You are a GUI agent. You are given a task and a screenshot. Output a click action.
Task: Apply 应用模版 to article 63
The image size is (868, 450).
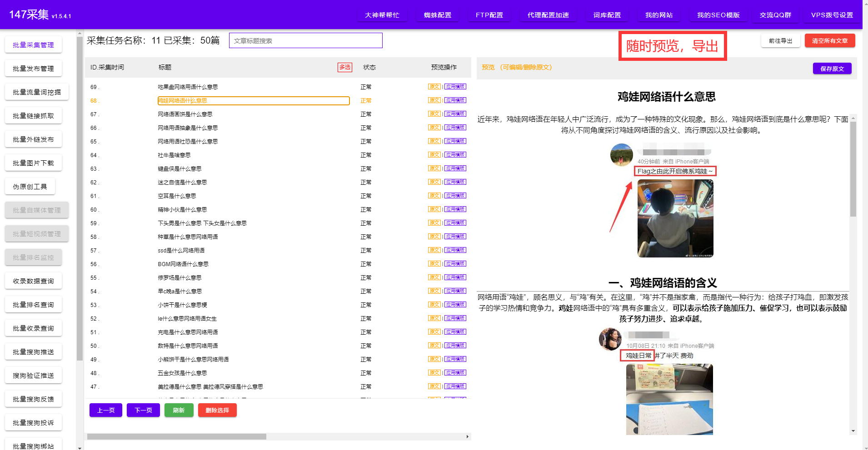point(455,168)
